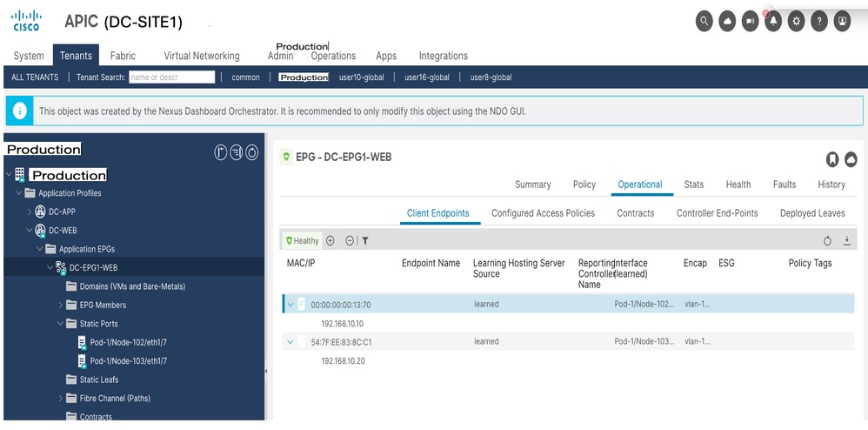Viewport: 868px width, 430px height.
Task: Open the System menu tab
Action: pos(28,56)
